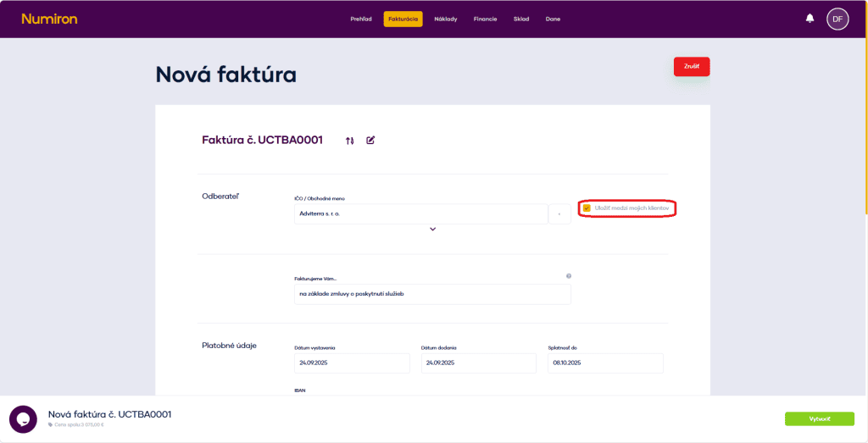Open the Dane menu
This screenshot has height=443, width=868.
[553, 19]
